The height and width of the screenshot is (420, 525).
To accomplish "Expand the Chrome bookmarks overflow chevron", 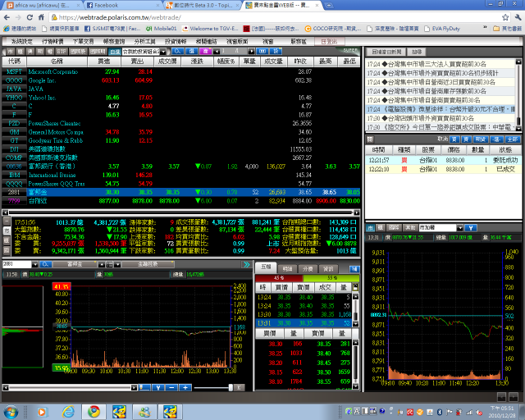I will click(x=485, y=28).
